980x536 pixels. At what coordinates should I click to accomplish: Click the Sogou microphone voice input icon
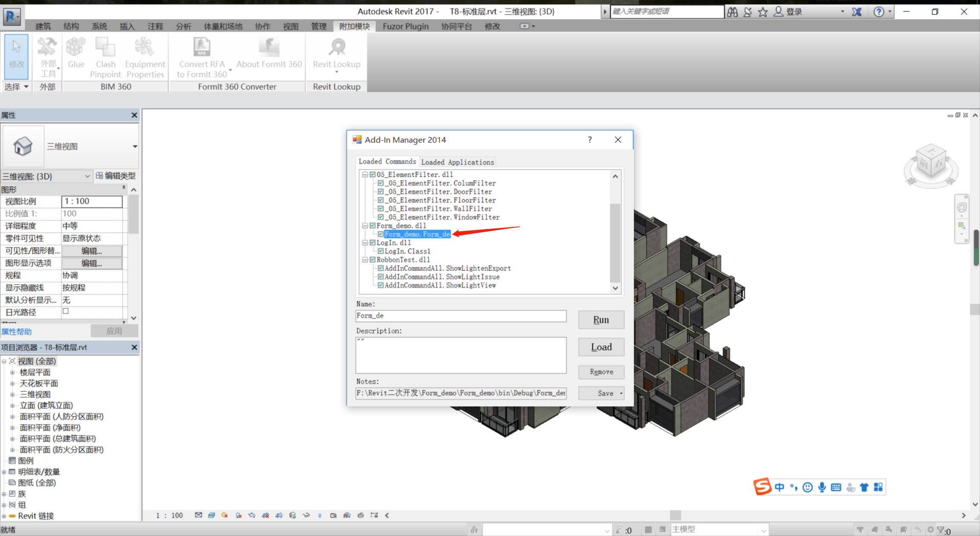[x=822, y=487]
